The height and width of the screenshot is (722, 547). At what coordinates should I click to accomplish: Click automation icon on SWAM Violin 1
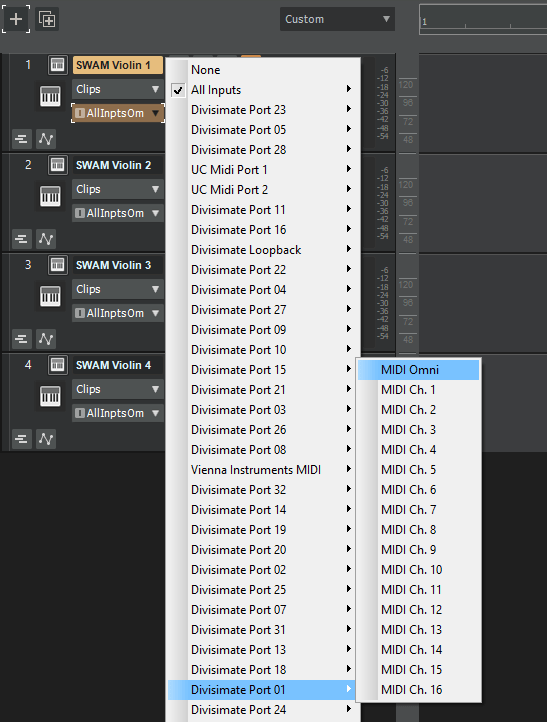coord(46,139)
